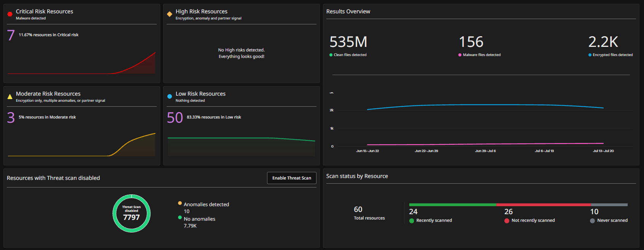Click the Jun 15–Jun 22 axis label
The height and width of the screenshot is (250, 644).
click(x=367, y=151)
